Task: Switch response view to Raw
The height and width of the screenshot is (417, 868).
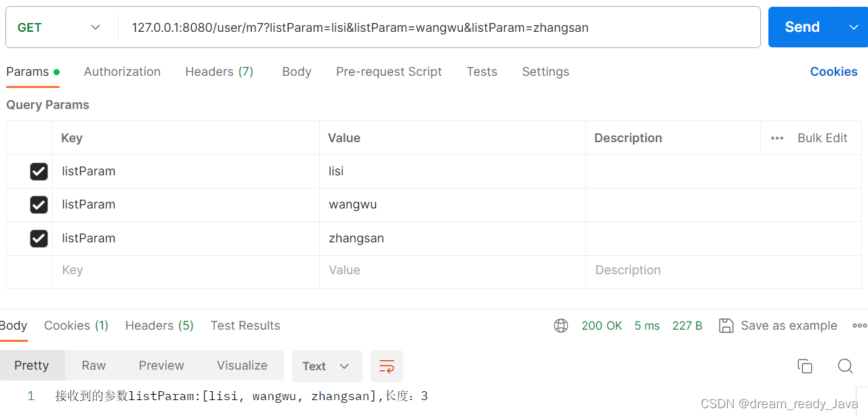Action: click(x=94, y=366)
